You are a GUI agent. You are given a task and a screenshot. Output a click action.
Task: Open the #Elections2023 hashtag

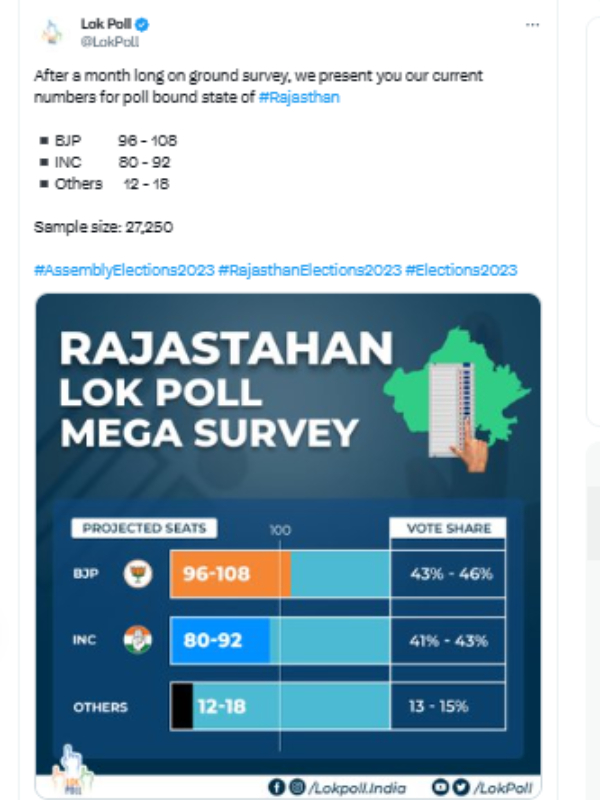[x=463, y=269]
